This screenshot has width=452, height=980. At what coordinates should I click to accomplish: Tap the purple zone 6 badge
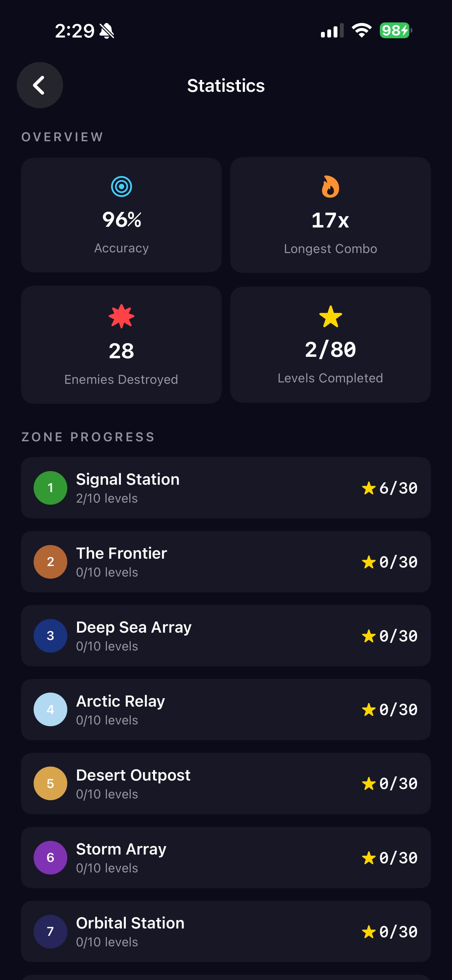[x=50, y=857]
